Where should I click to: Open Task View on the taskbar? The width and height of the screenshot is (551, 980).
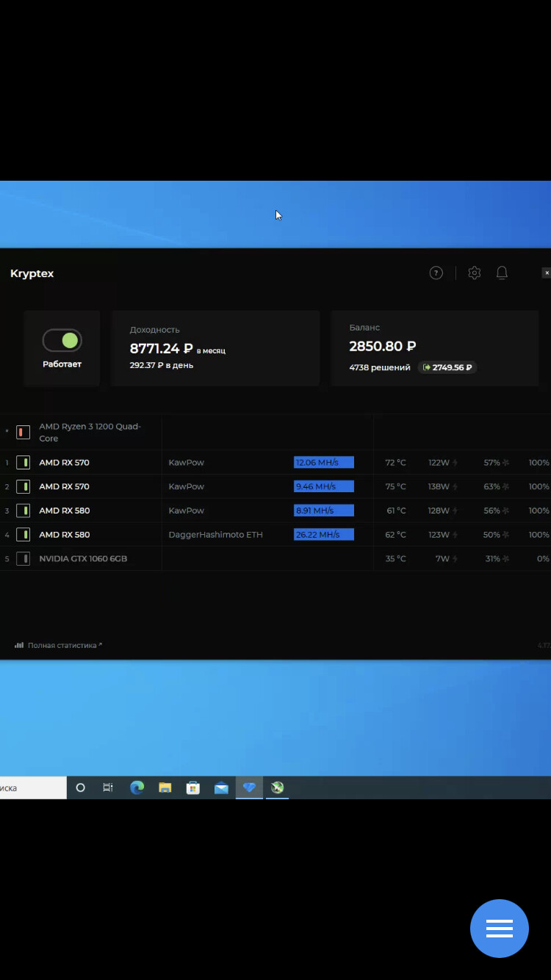coord(108,788)
